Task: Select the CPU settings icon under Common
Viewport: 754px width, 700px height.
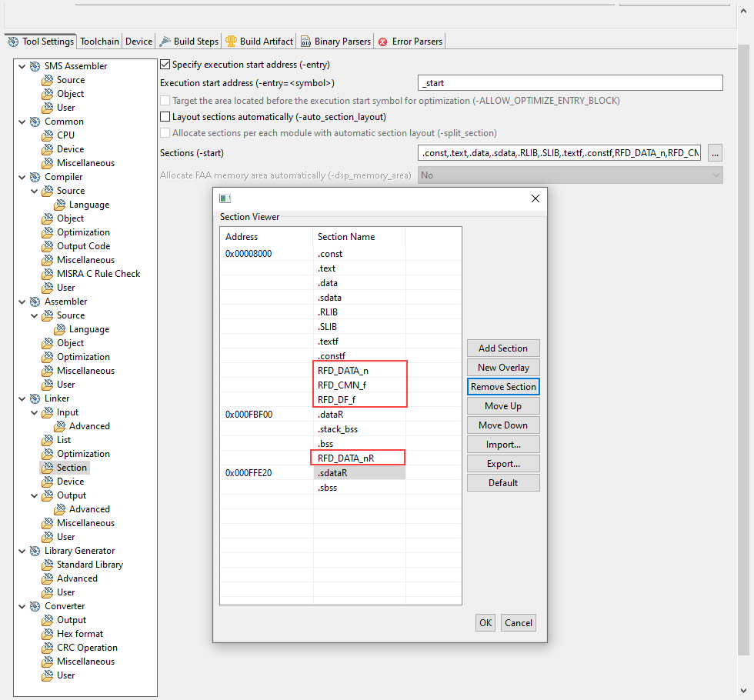Action: tap(48, 135)
